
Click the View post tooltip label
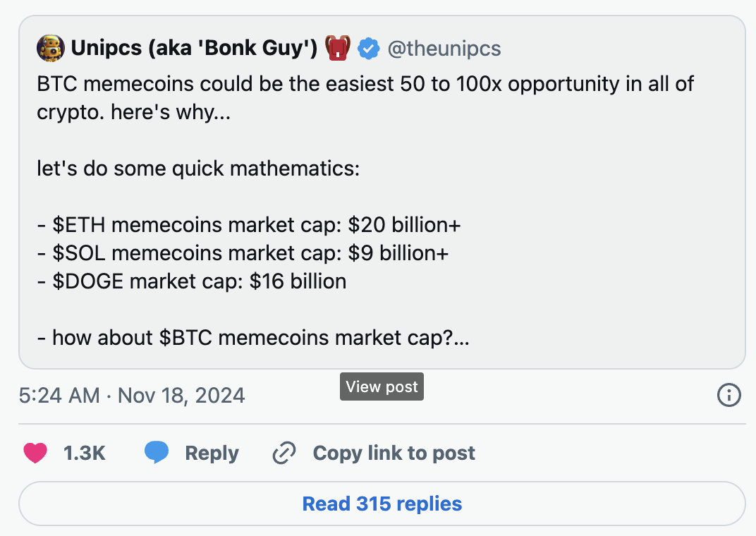tap(382, 386)
